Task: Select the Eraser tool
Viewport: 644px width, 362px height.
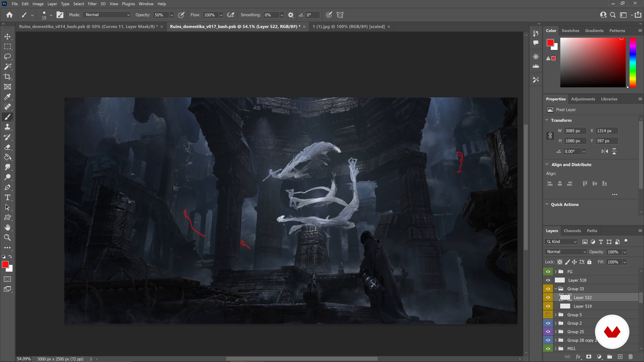Action: click(8, 147)
